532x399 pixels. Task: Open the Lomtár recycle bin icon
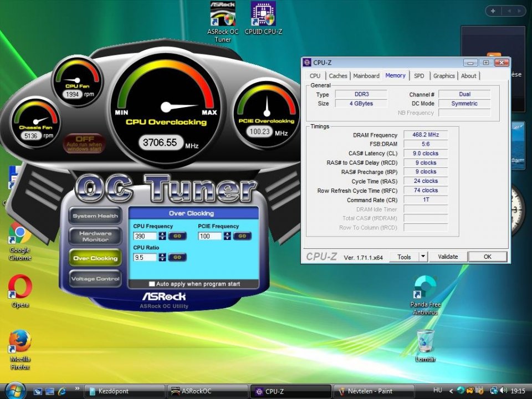coord(425,345)
